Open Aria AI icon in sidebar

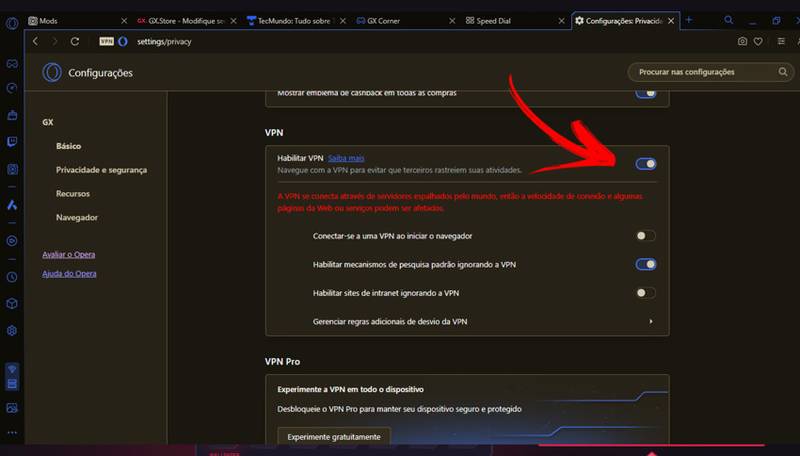click(12, 205)
